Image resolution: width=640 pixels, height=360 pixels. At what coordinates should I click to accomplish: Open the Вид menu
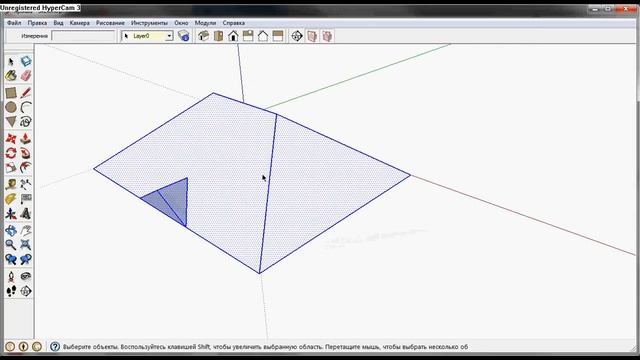58,23
